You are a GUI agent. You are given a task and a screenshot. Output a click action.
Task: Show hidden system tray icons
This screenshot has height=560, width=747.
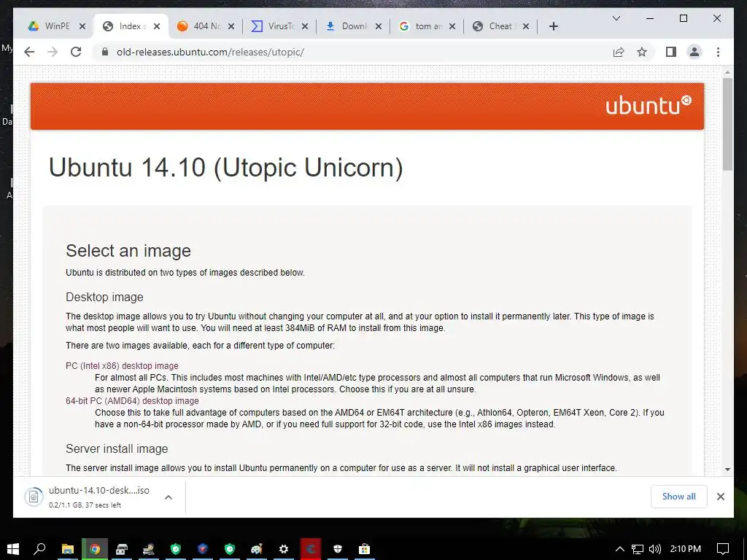[x=620, y=549]
